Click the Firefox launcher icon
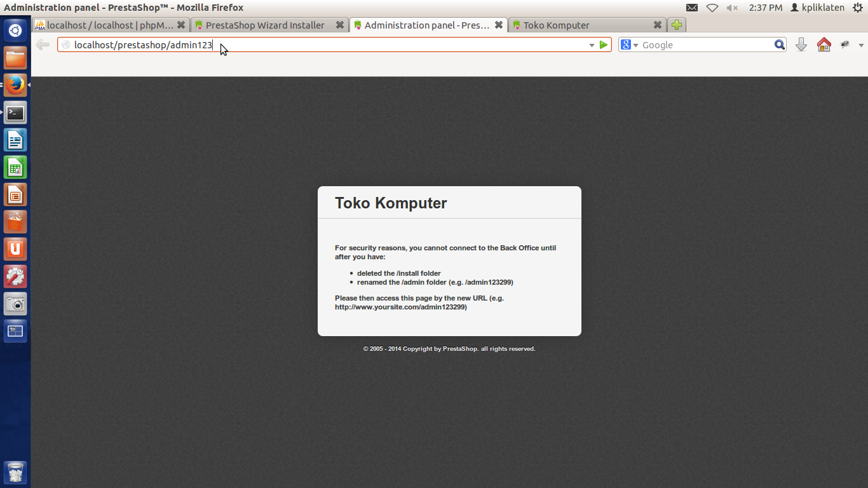 coord(15,85)
